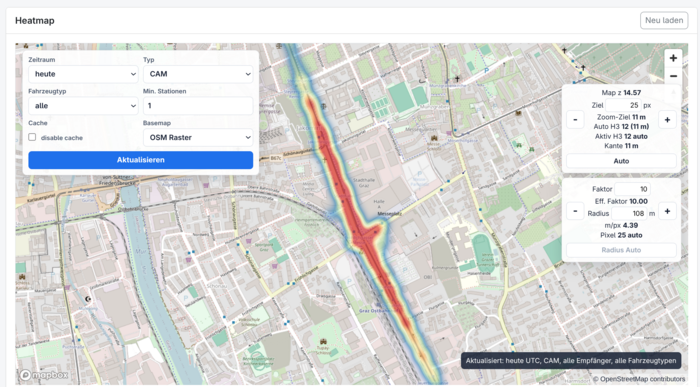This screenshot has height=387, width=700.
Task: Tick the disable cache checkbox
Action: pos(32,137)
